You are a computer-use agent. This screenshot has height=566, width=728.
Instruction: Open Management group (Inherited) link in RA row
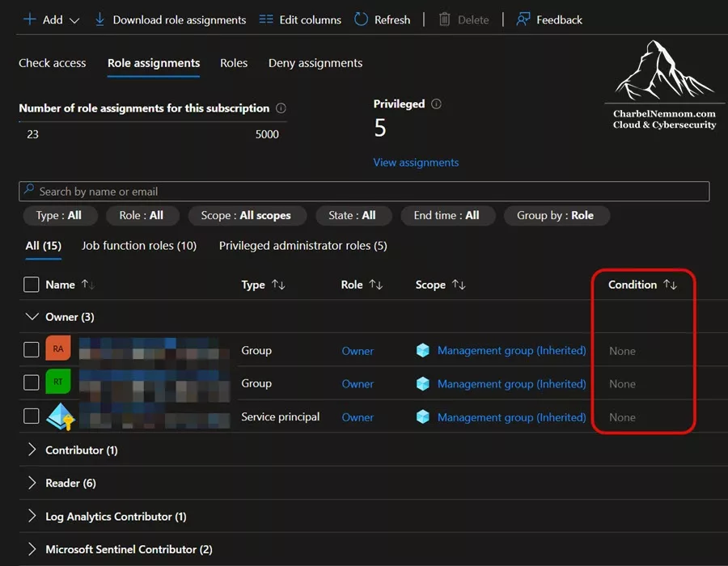point(512,351)
